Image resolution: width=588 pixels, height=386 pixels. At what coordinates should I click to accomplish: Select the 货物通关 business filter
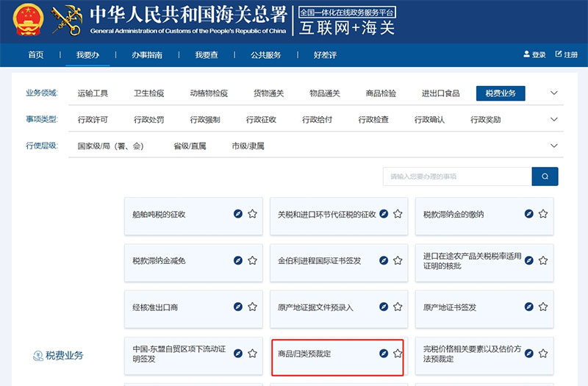click(x=268, y=93)
